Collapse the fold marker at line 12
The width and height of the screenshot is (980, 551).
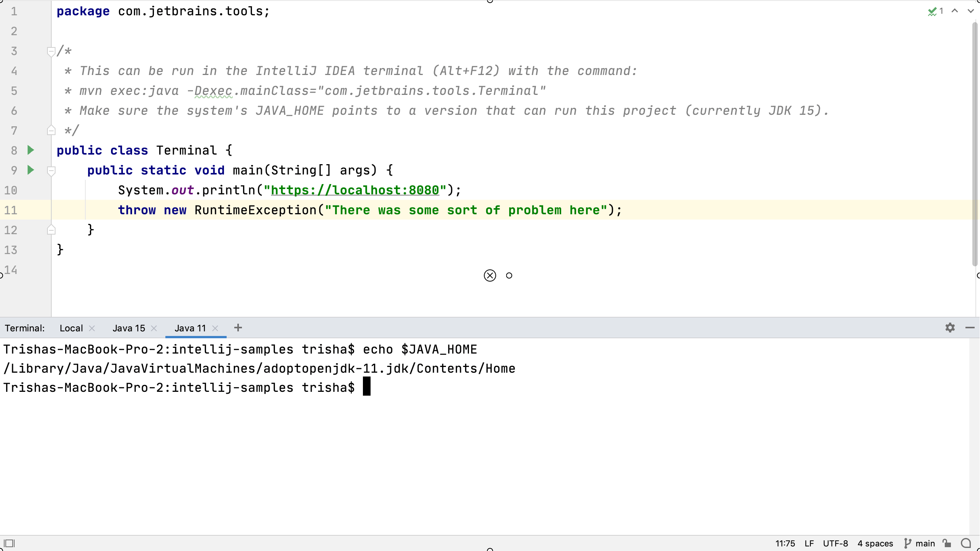pyautogui.click(x=51, y=230)
